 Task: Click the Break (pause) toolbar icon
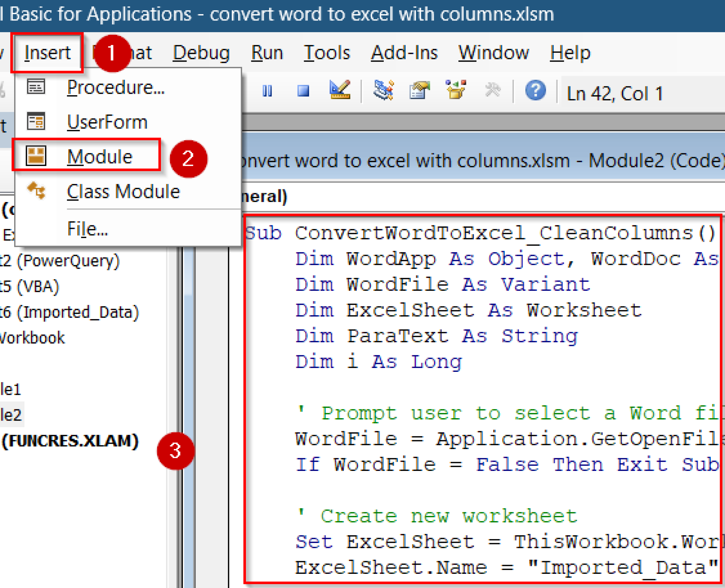coord(268,90)
